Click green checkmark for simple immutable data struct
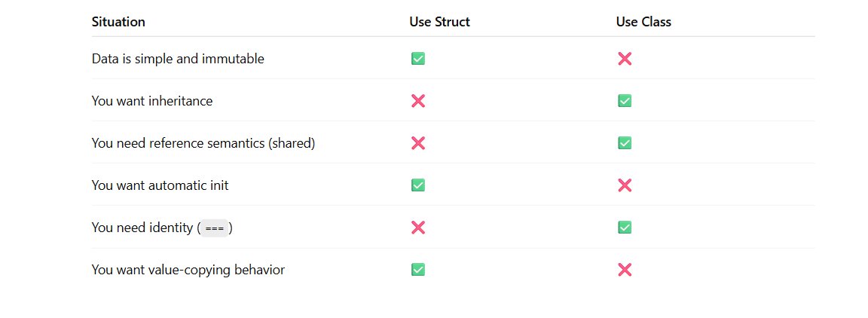 point(418,58)
